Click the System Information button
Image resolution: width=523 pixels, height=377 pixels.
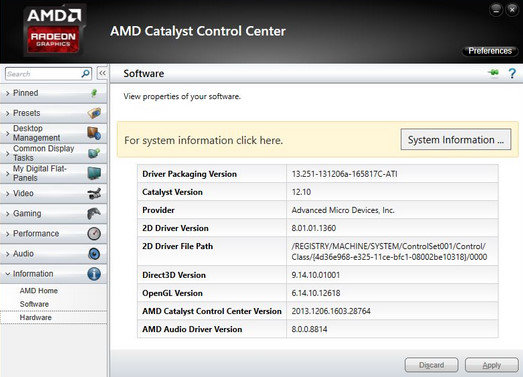pyautogui.click(x=456, y=139)
